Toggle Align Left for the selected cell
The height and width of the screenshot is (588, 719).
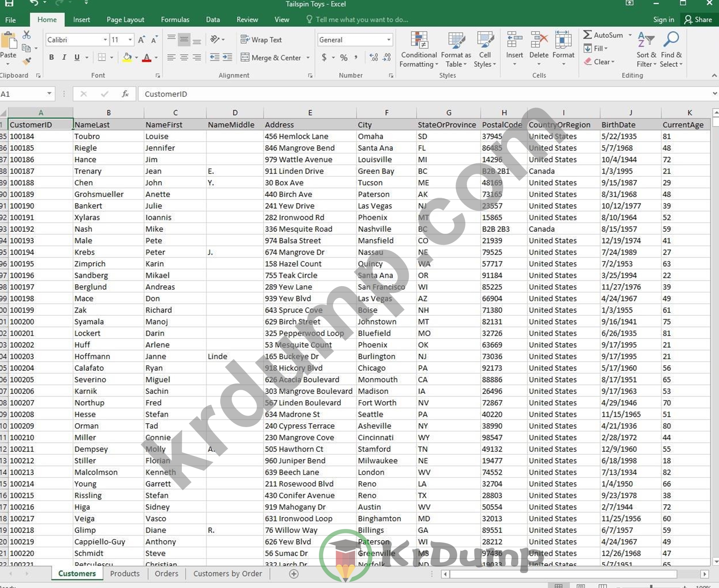coord(171,57)
